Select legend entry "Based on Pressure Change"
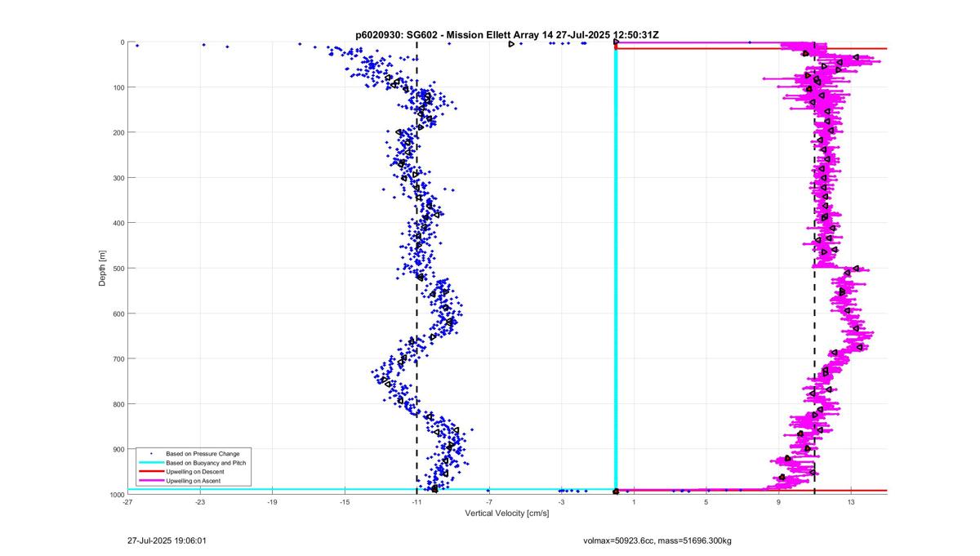The width and height of the screenshot is (980, 556). (x=203, y=453)
